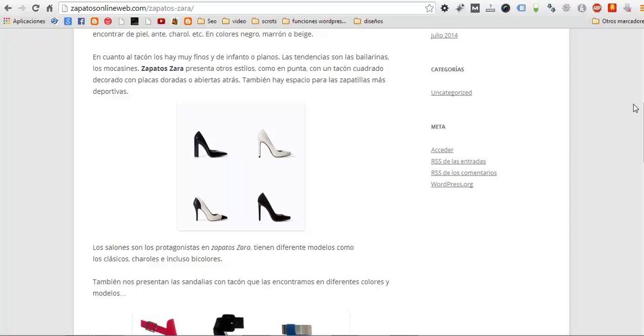The height and width of the screenshot is (336, 644).
Task: Open the blue swirl bookmark icon
Action: (55, 21)
